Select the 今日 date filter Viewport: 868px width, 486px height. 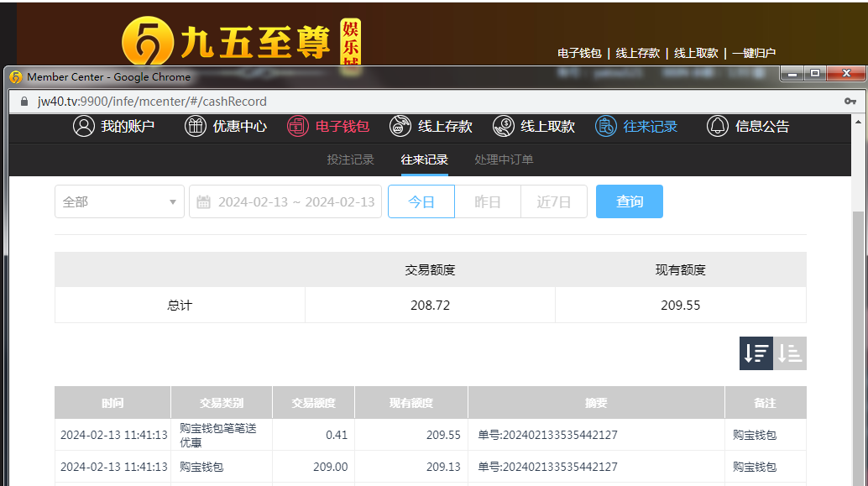421,202
